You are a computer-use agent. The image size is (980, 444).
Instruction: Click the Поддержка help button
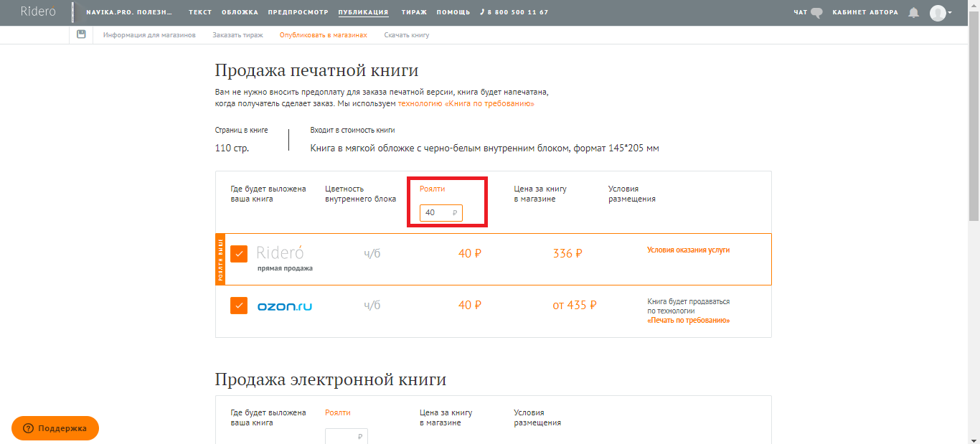(x=55, y=428)
